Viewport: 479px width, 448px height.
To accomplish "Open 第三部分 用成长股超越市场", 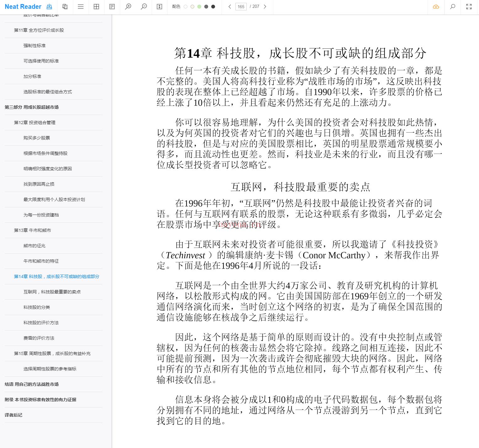I will pyautogui.click(x=32, y=107).
